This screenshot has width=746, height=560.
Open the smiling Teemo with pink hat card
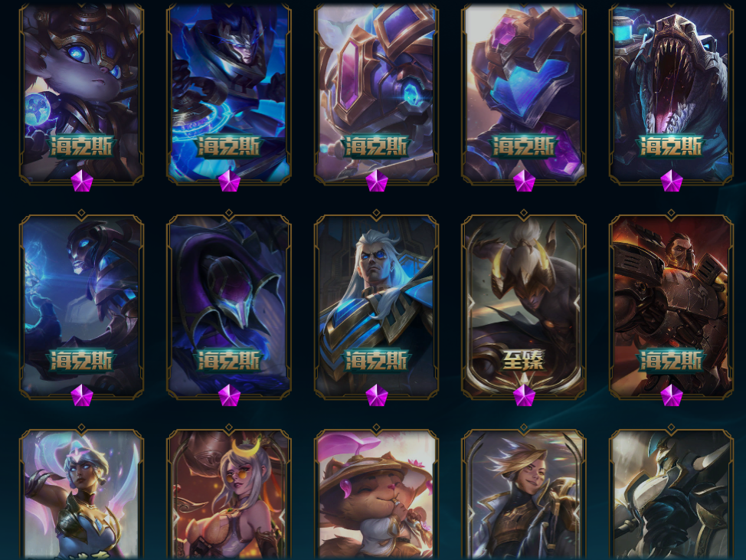tap(376, 493)
